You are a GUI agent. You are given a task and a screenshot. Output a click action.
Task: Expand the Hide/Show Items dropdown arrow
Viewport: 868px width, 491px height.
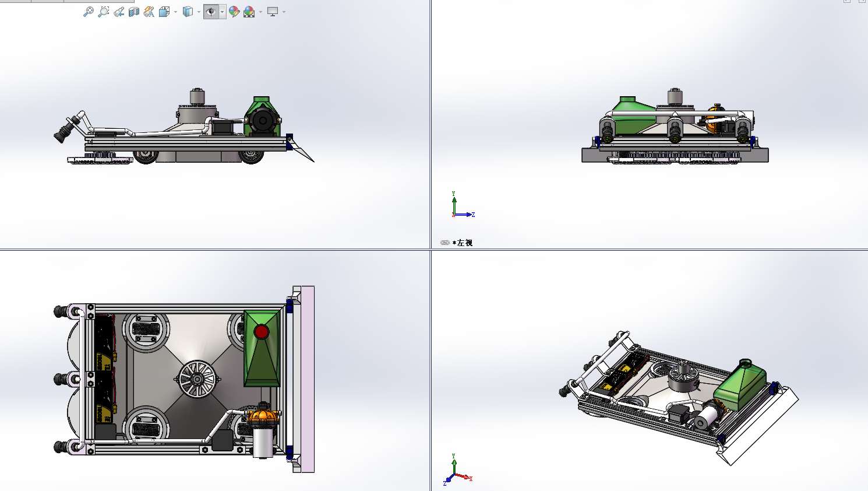coord(222,12)
